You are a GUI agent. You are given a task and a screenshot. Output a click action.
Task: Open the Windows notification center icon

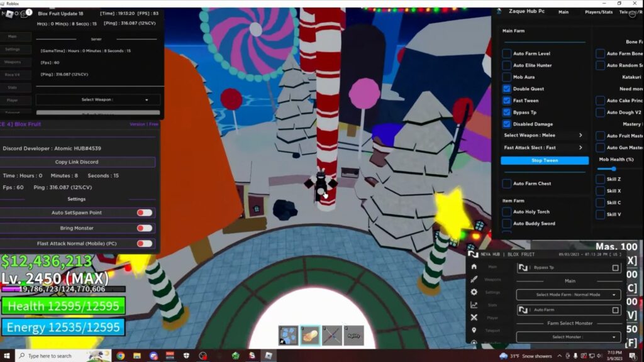point(633,356)
